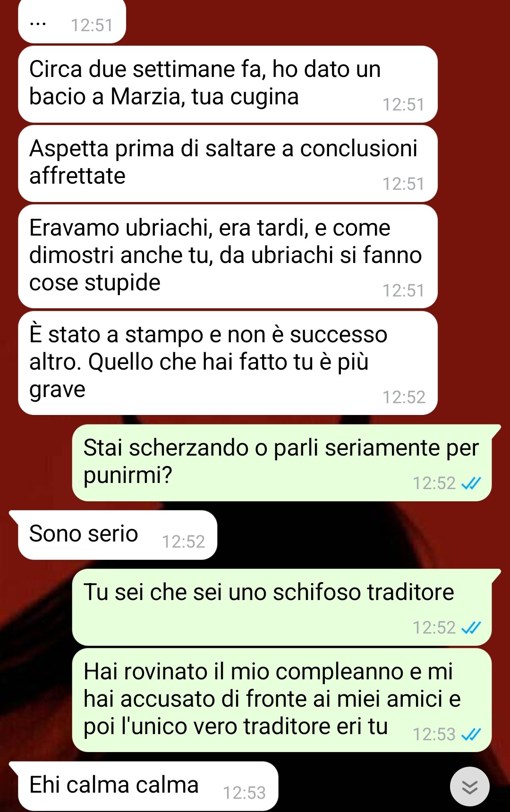Tap the 12:52 timestamp on 'È stato a stampo'

pyautogui.click(x=404, y=397)
